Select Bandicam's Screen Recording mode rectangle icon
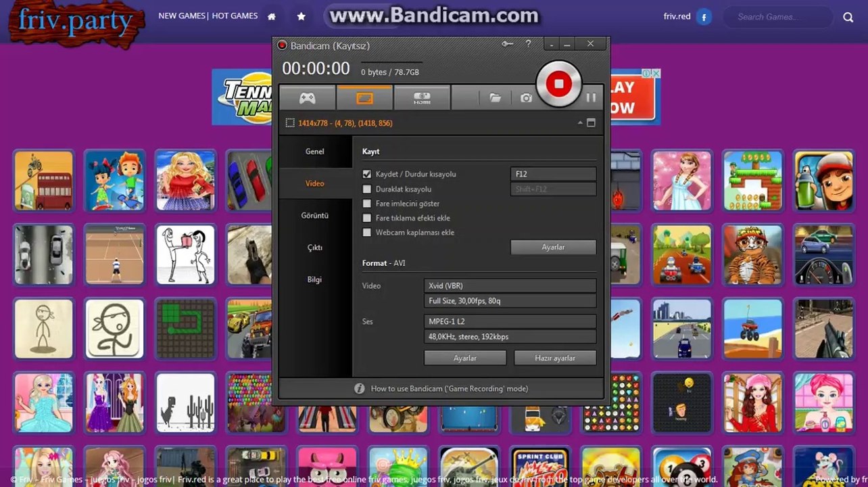The height and width of the screenshot is (487, 868). [364, 98]
